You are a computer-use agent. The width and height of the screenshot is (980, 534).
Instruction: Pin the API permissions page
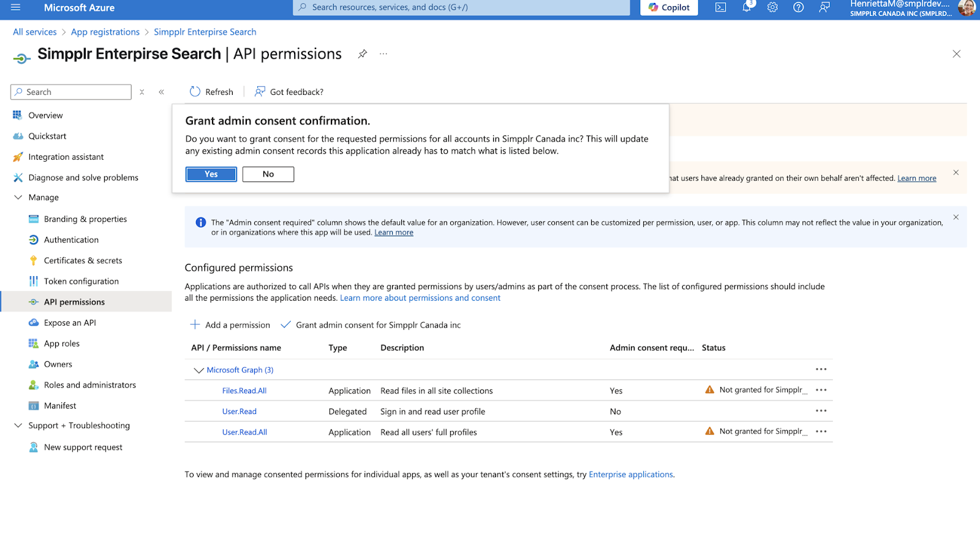click(x=363, y=54)
